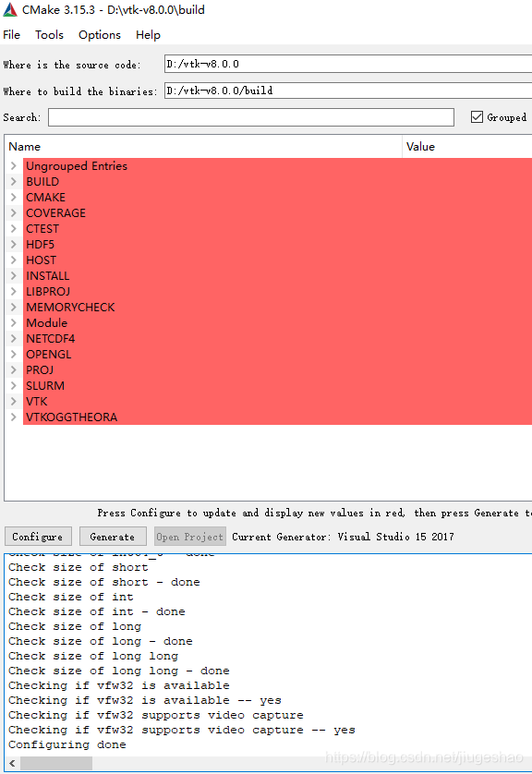The height and width of the screenshot is (774, 532).
Task: Select the INSTALL row label
Action: 47,276
